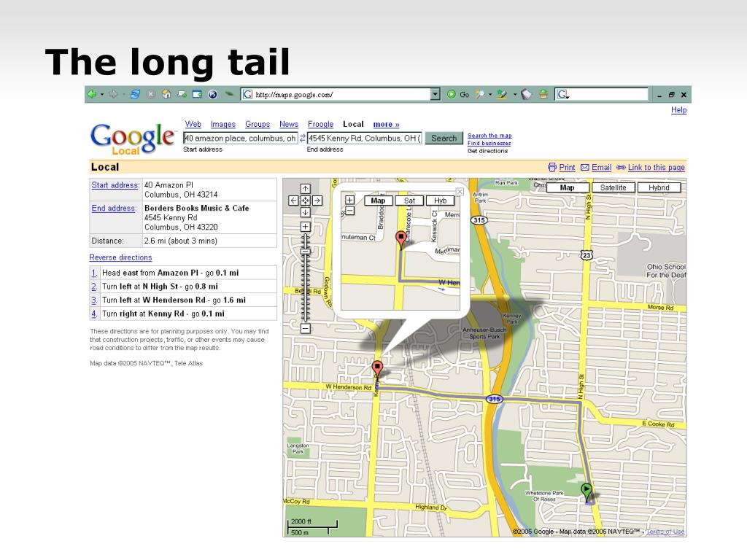The width and height of the screenshot is (747, 560).
Task: Pan the map down with the arrow
Action: 306,212
